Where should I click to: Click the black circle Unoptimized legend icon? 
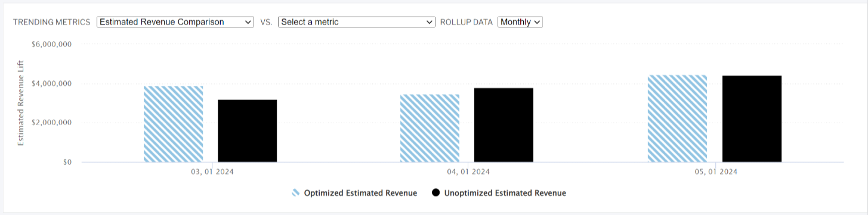435,193
